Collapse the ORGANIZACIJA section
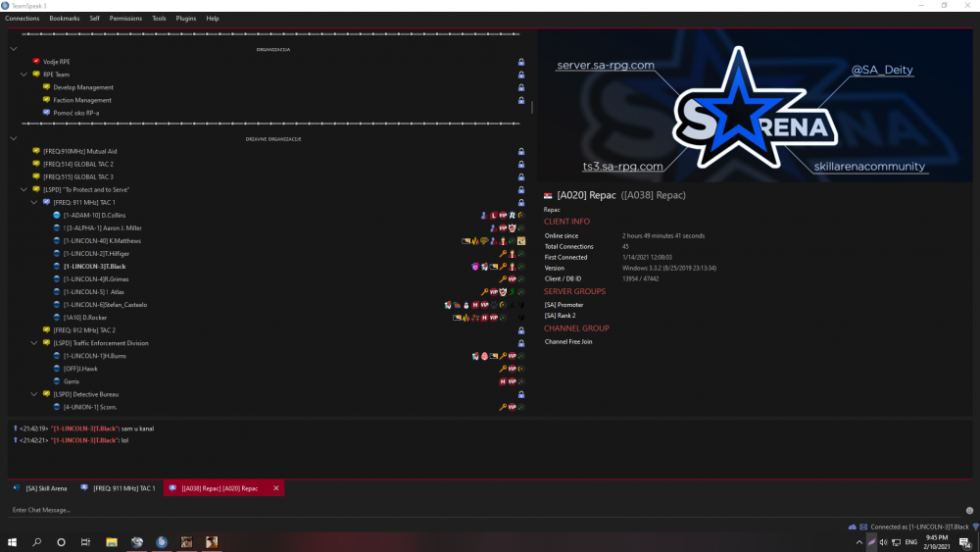 (14, 49)
